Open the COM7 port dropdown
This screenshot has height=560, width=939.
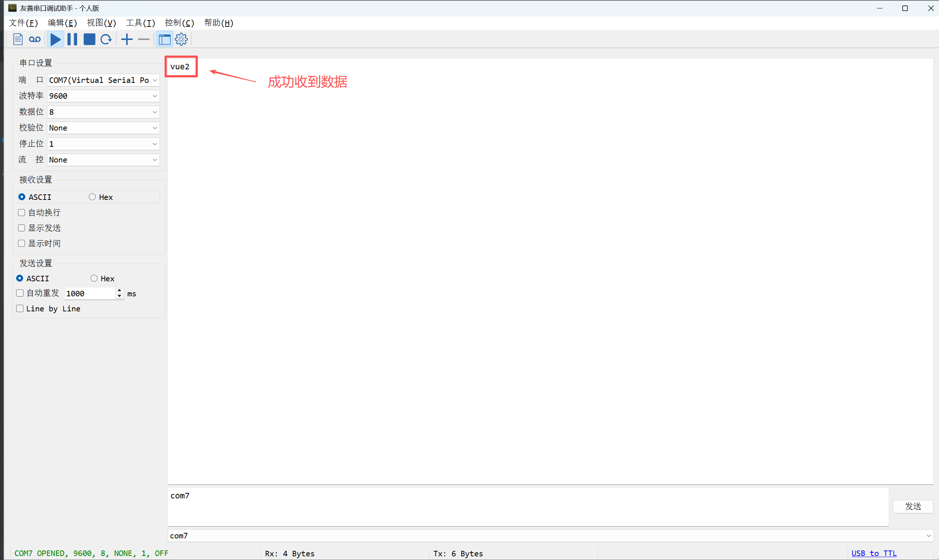103,80
